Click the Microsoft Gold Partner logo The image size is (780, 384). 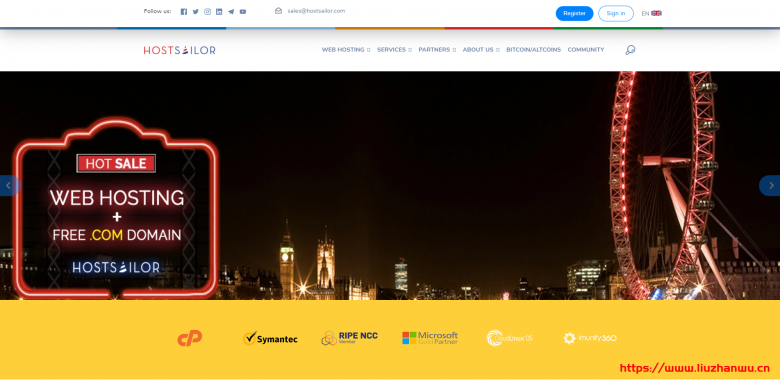(430, 338)
